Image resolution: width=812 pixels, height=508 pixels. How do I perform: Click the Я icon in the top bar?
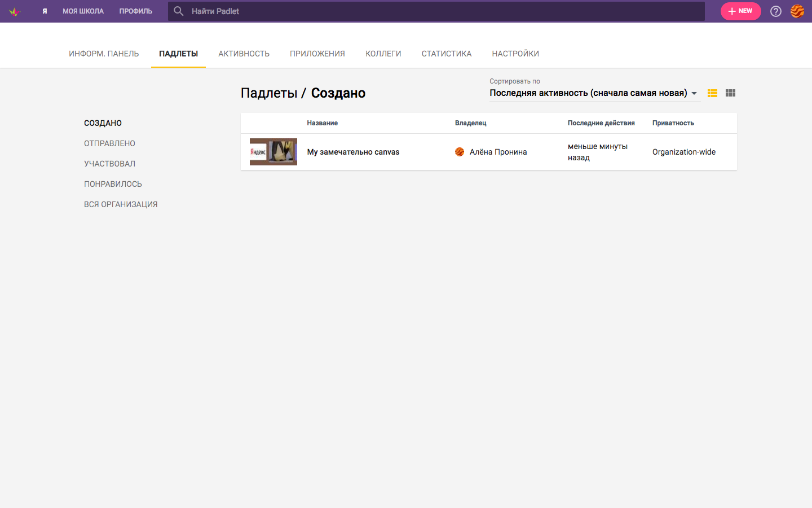coord(45,11)
